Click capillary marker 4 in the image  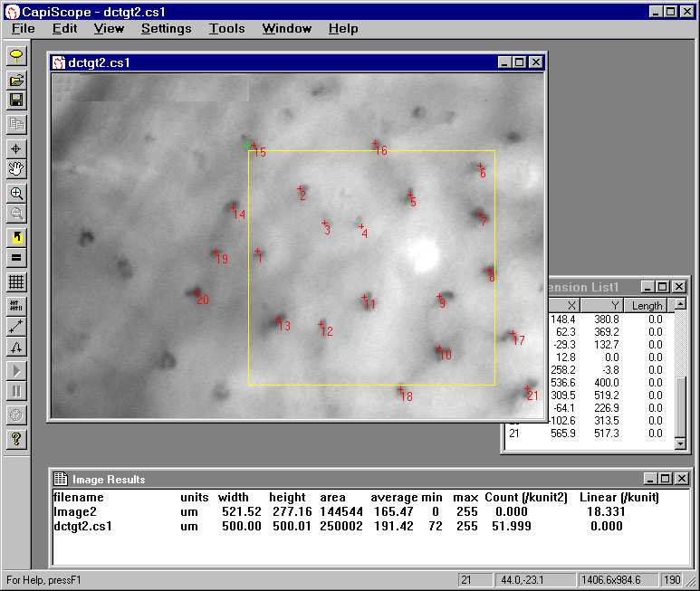(x=363, y=230)
